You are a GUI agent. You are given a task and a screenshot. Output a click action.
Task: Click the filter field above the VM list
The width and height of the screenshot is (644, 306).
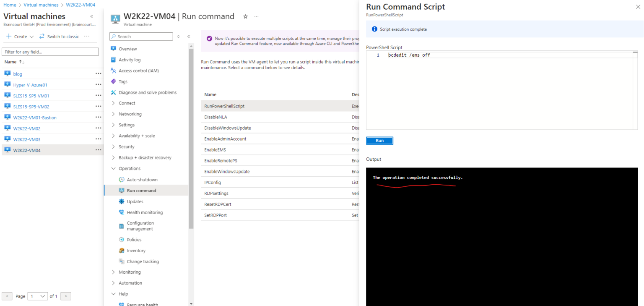pos(50,51)
